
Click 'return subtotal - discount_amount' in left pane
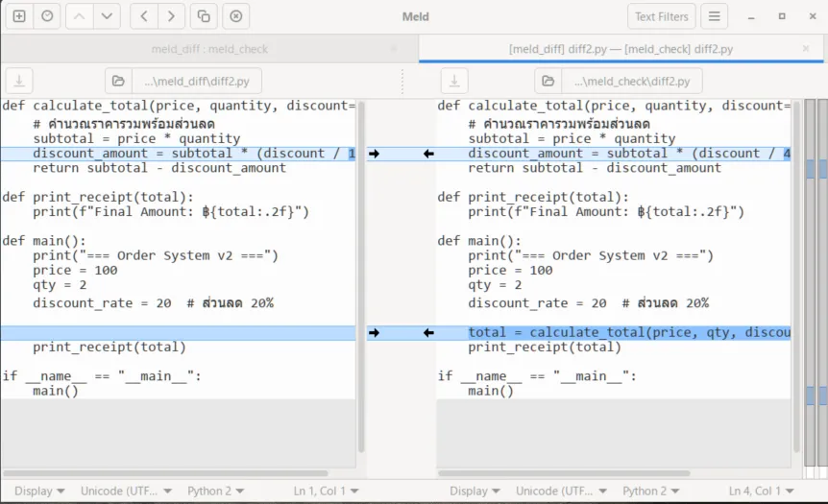[x=159, y=168]
